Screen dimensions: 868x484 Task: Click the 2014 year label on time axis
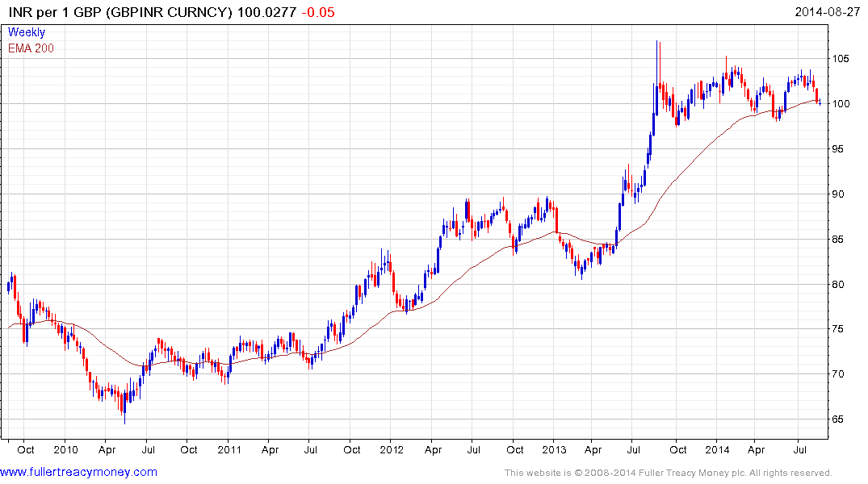tap(717, 449)
